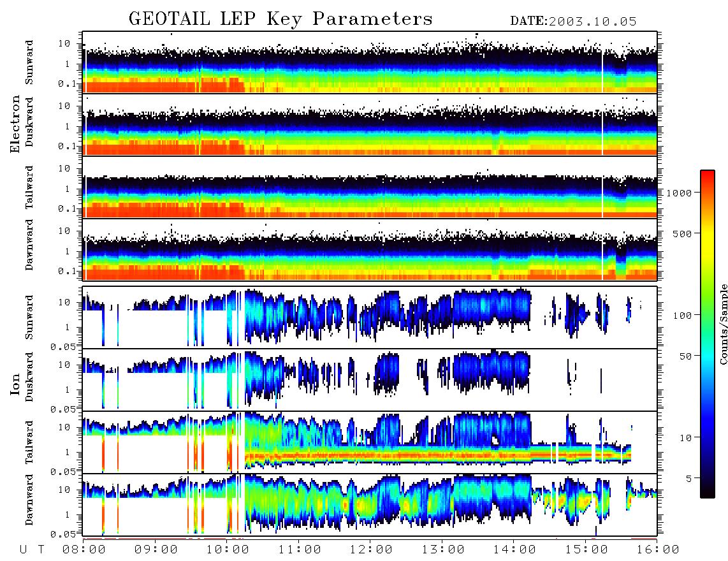Image resolution: width=728 pixels, height=561 pixels.
Task: Select the Electron Tailward panel label
Action: pyautogui.click(x=29, y=187)
